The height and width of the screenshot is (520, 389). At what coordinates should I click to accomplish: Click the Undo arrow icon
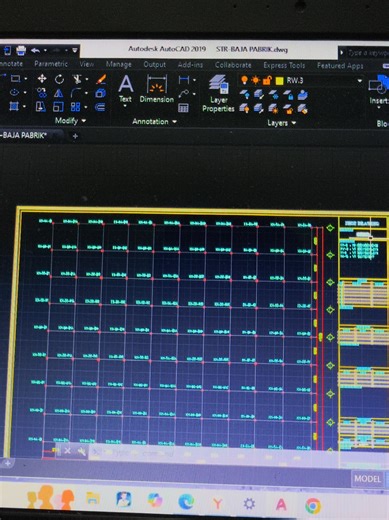click(36, 51)
